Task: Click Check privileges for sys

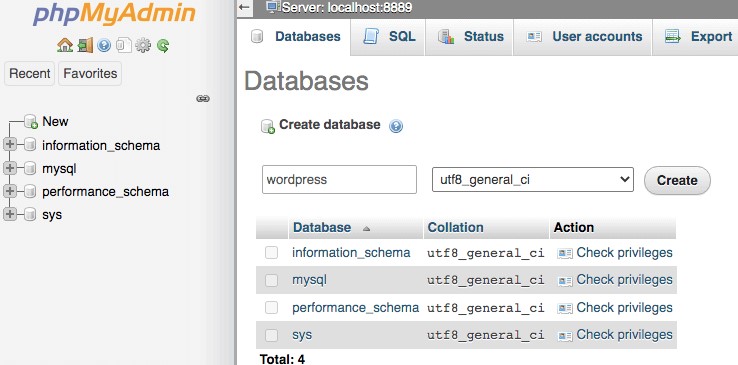Action: pyautogui.click(x=624, y=335)
